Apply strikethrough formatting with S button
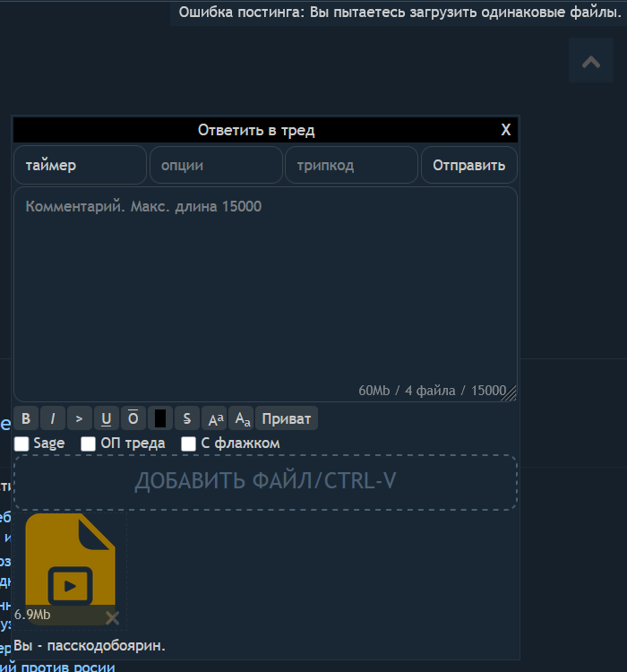This screenshot has width=627, height=672. click(x=186, y=418)
